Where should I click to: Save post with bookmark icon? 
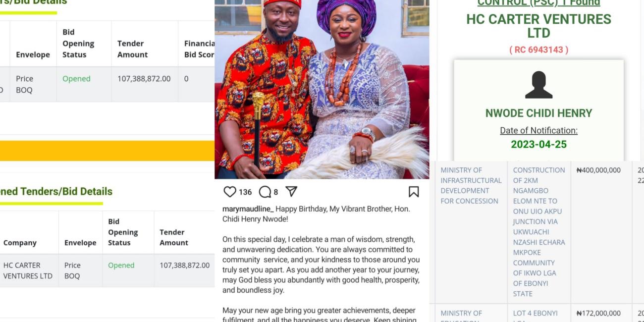414,192
